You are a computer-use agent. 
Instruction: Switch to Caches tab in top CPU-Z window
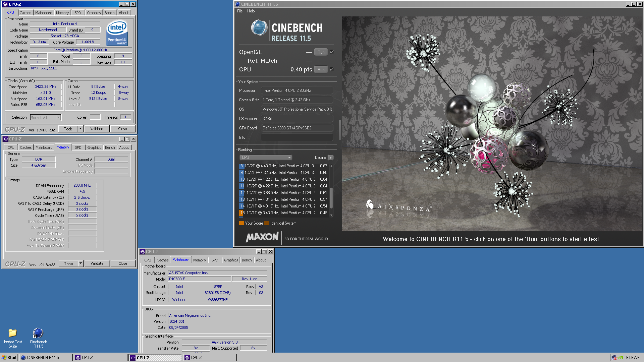coord(25,13)
